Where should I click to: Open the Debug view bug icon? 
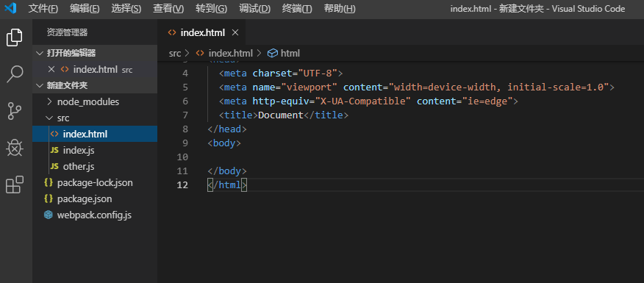tap(15, 148)
